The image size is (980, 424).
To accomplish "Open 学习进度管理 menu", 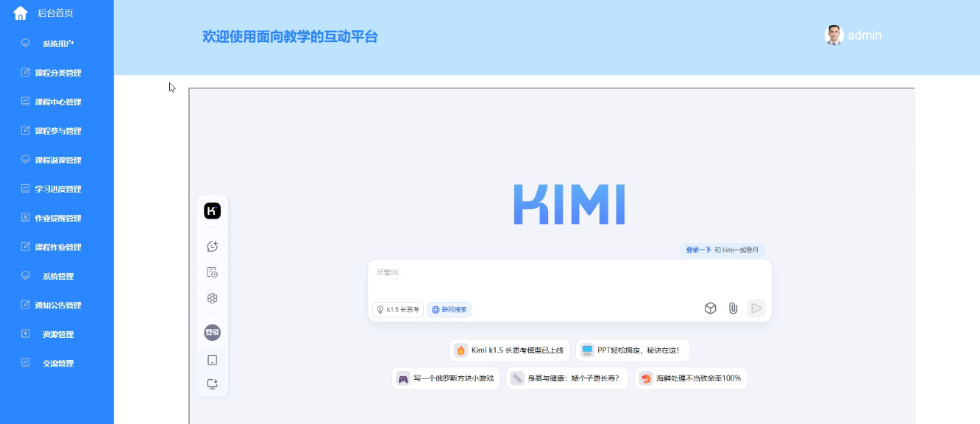I will [x=57, y=189].
